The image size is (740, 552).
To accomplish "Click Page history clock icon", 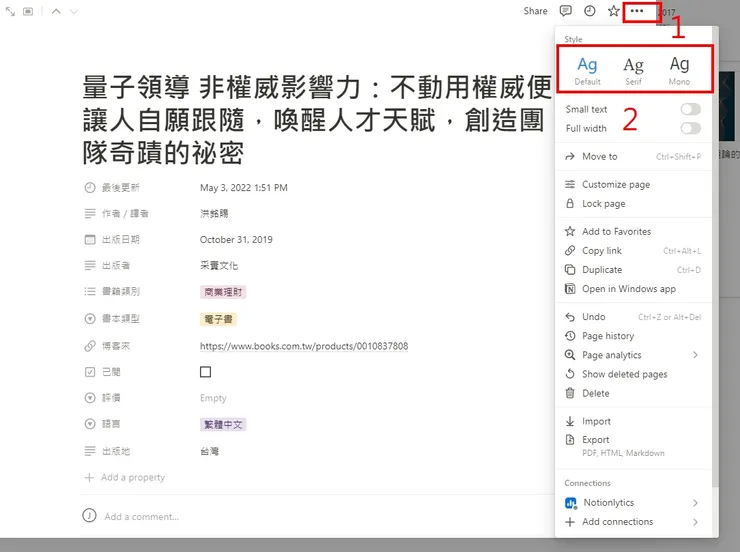I will [x=570, y=336].
